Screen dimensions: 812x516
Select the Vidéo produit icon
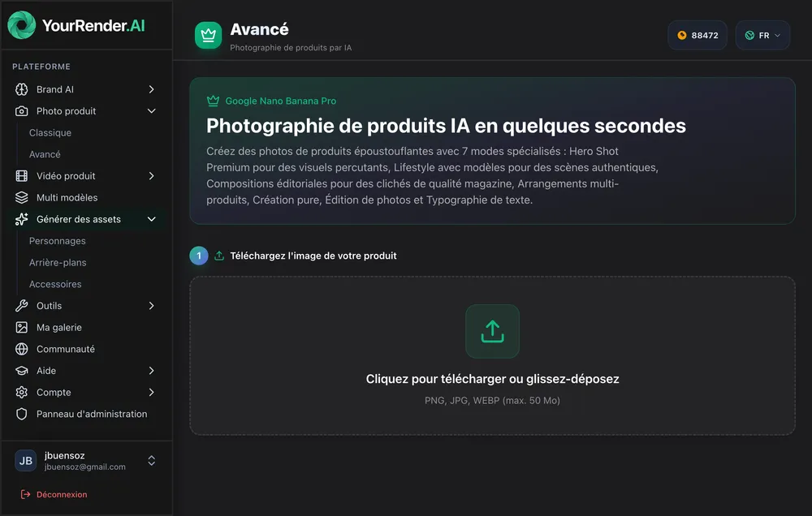click(19, 176)
